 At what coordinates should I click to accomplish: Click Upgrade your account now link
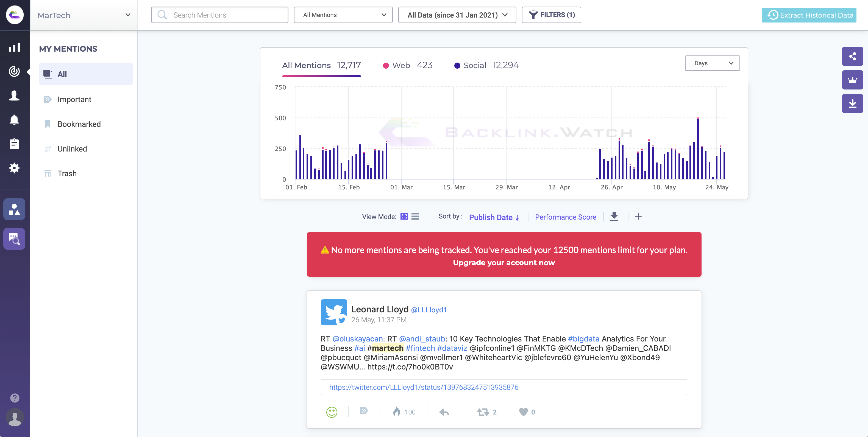[x=504, y=263]
